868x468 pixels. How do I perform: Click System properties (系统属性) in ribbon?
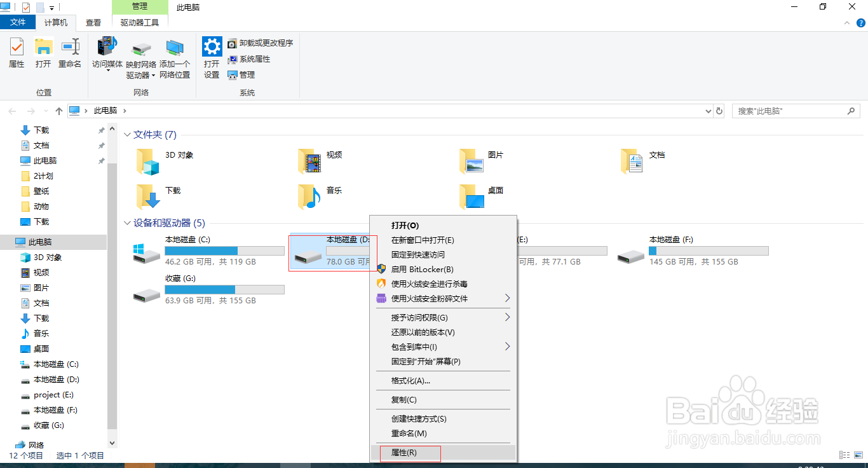(249, 59)
